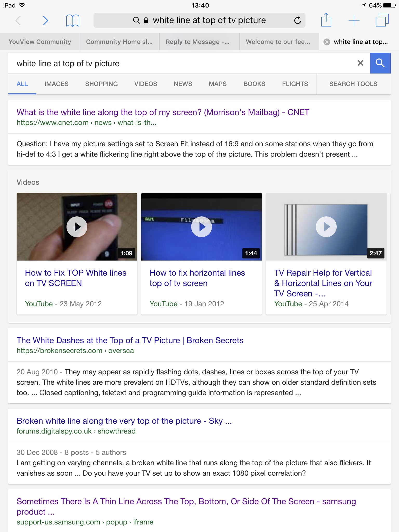The width and height of the screenshot is (399, 532).
Task: Switch to the Reply to Message tab
Action: coord(198,42)
